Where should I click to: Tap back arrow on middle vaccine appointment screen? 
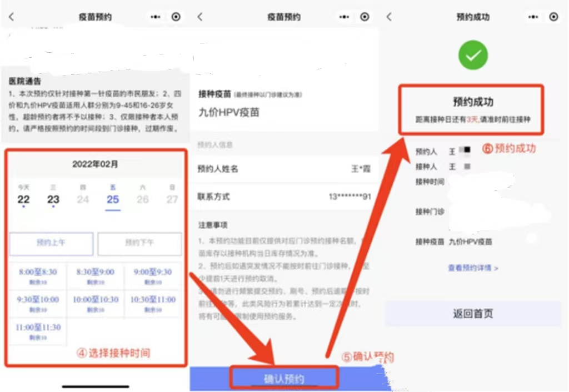200,17
